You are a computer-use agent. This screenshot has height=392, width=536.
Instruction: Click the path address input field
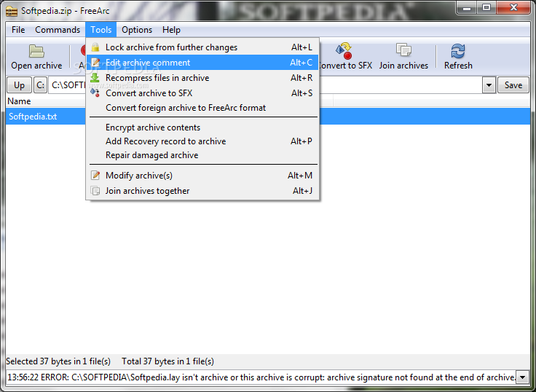coord(265,85)
